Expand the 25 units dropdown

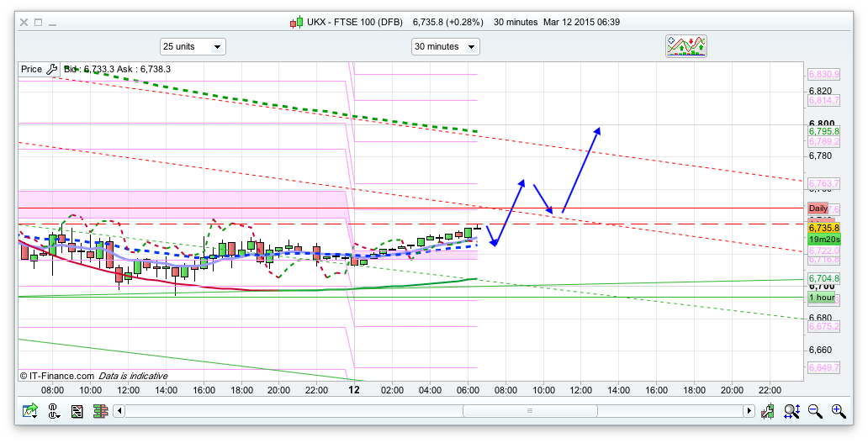coord(193,47)
